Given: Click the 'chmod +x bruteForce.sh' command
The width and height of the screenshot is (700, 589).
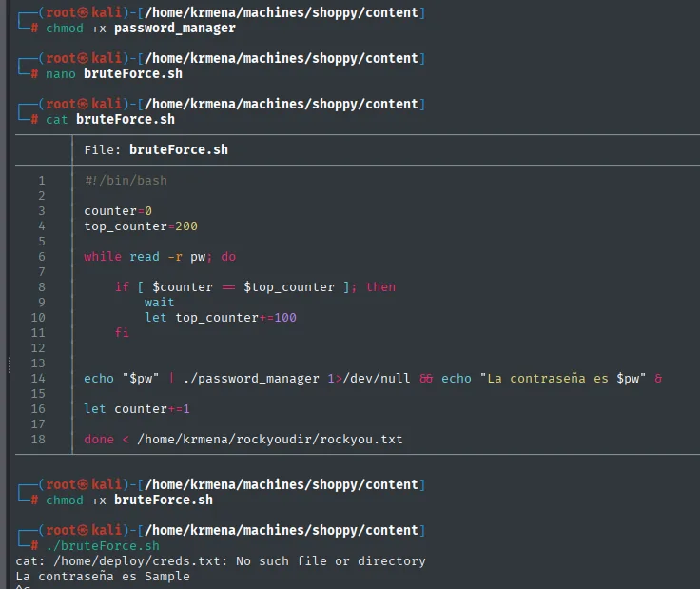Looking at the screenshot, I should [129, 501].
